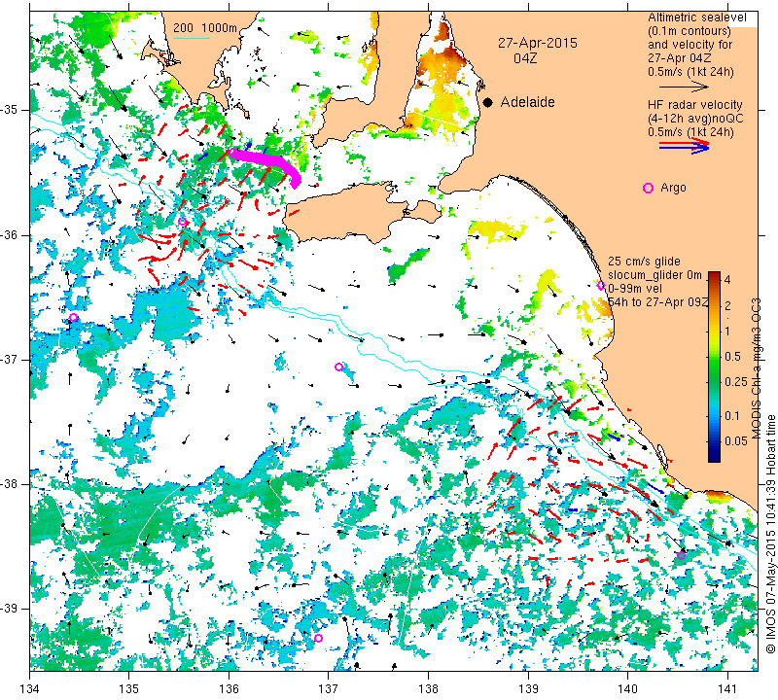This screenshot has width=778, height=700.
Task: Click the latitude axis label "-38"
Action: (x=10, y=484)
